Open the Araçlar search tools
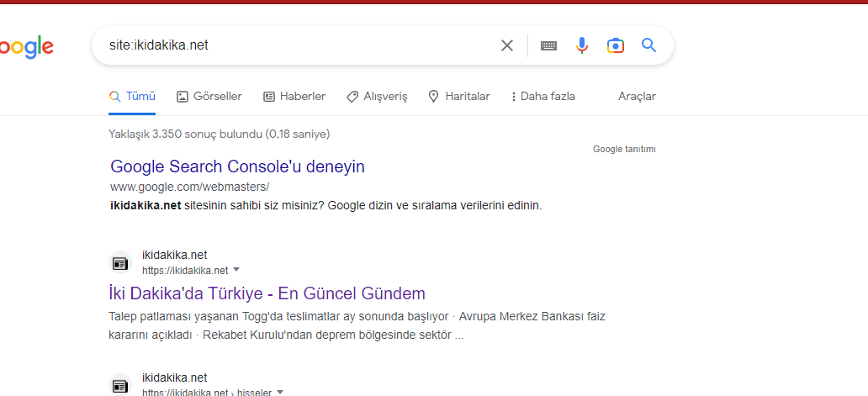 pos(638,97)
